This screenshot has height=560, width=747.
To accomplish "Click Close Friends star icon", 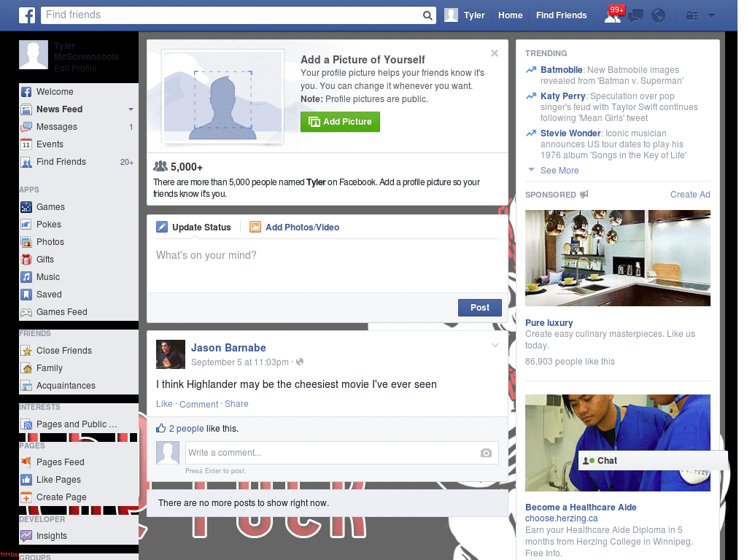I will click(x=26, y=351).
